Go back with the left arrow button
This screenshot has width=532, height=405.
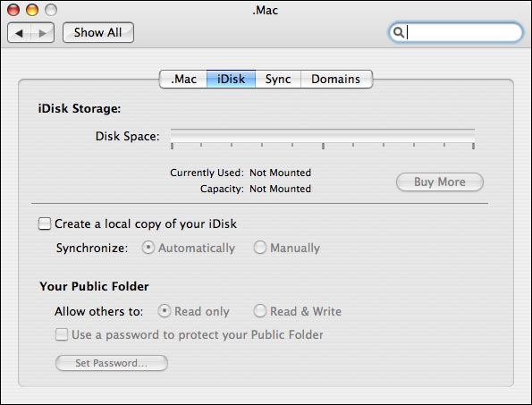(20, 33)
